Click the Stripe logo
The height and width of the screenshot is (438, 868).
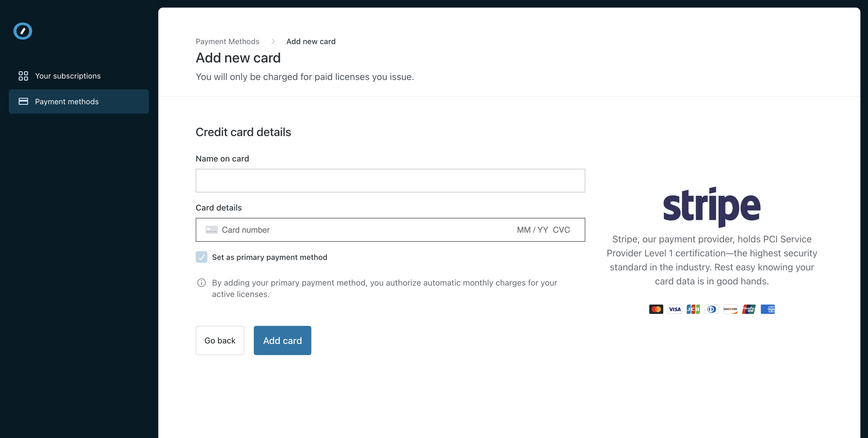(x=712, y=206)
